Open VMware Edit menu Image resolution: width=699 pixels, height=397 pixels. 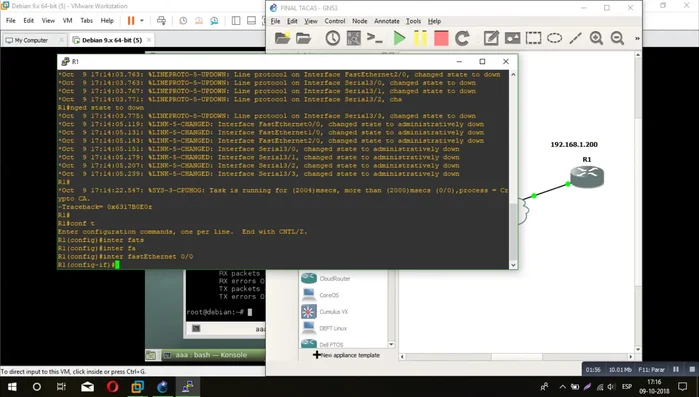[x=29, y=20]
